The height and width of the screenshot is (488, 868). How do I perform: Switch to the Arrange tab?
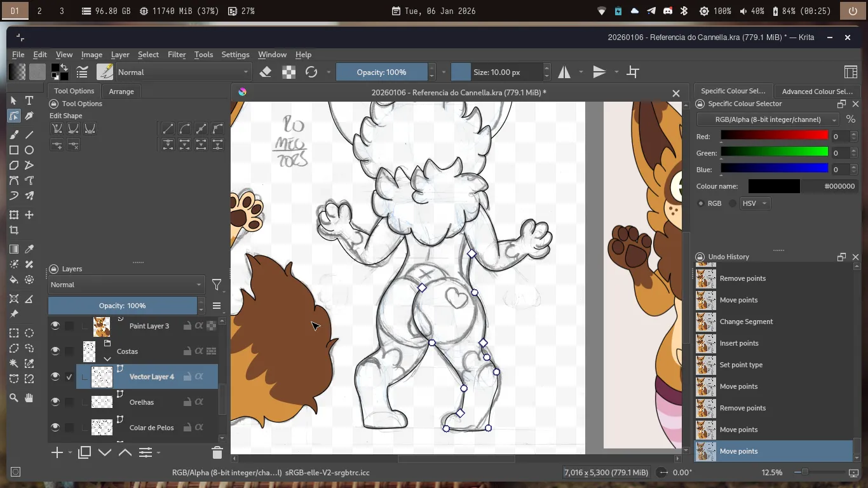[x=121, y=91]
